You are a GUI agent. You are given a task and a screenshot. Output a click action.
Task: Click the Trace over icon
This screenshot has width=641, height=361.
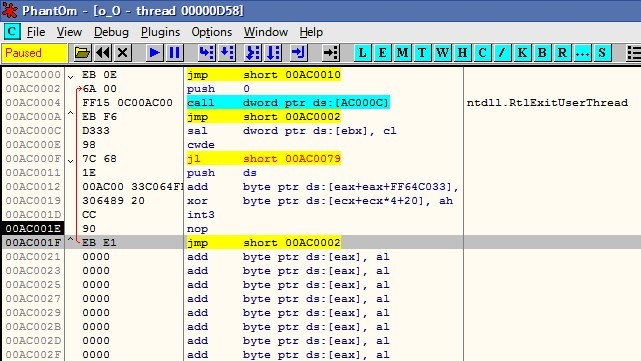273,53
